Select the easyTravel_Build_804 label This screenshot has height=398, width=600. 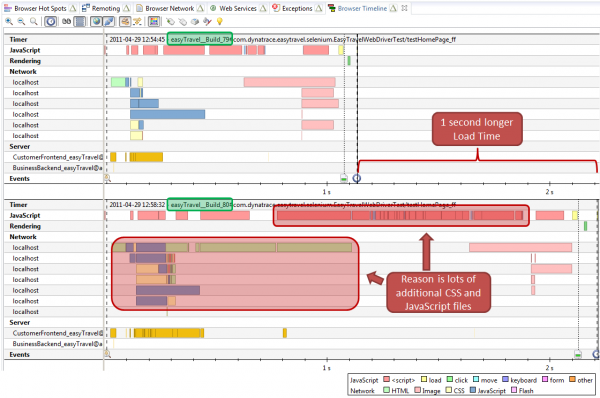(x=200, y=205)
